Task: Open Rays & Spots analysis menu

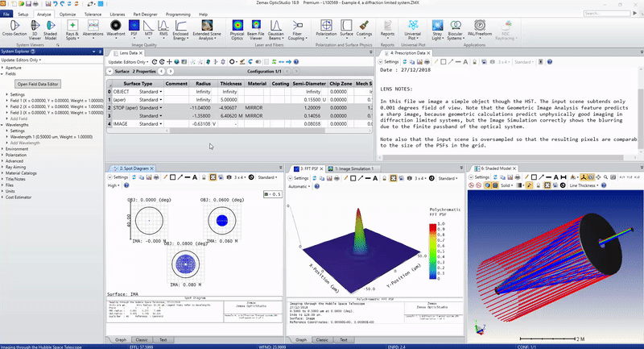Action: (72, 30)
